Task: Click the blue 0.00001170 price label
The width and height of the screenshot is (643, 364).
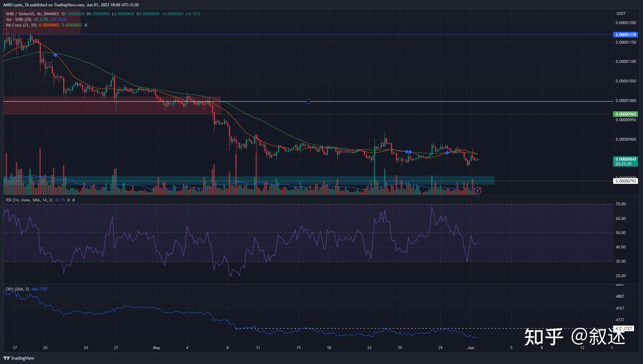Action: pos(626,34)
